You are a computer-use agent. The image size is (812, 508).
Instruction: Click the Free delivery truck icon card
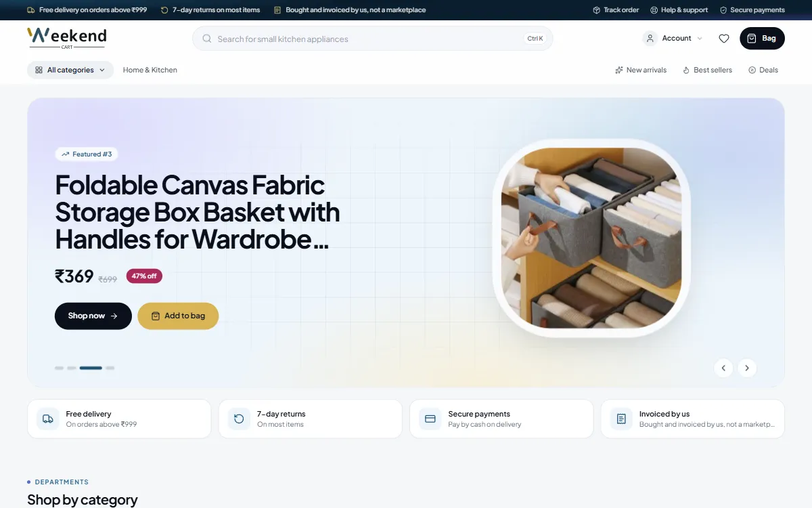(47, 419)
